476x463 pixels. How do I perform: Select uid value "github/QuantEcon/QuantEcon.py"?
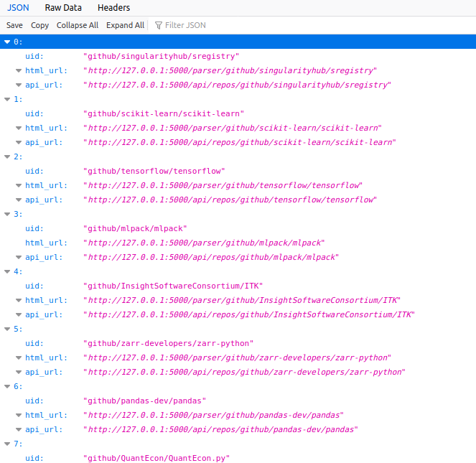coord(157,458)
